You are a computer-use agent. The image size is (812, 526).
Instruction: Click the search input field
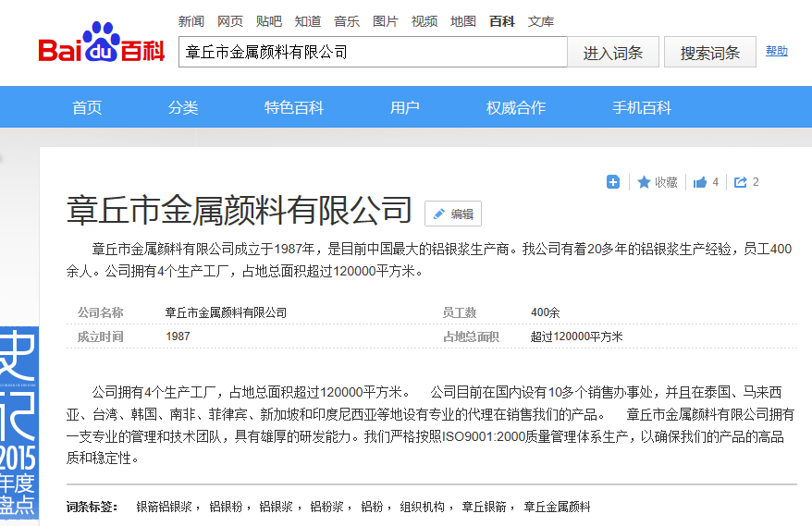coord(372,53)
